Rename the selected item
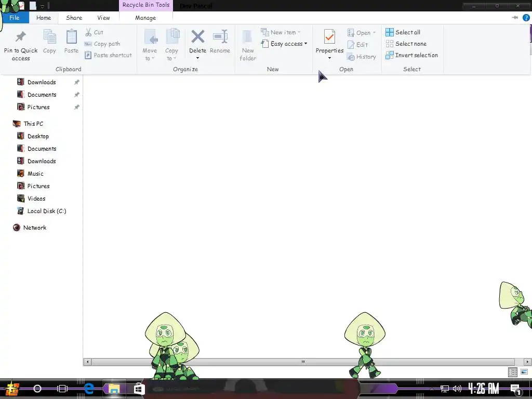Screen dimensions: 532x399 click(220, 42)
